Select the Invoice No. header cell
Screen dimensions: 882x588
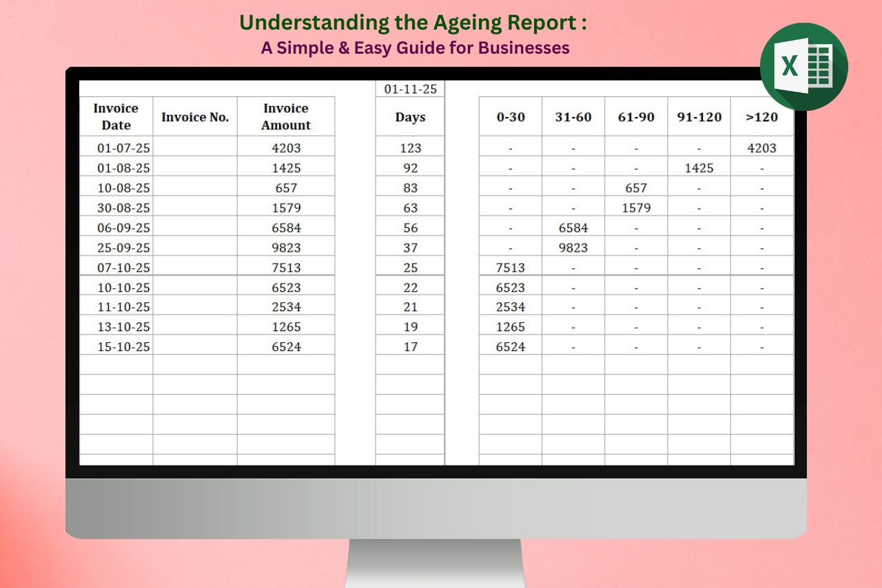point(195,117)
